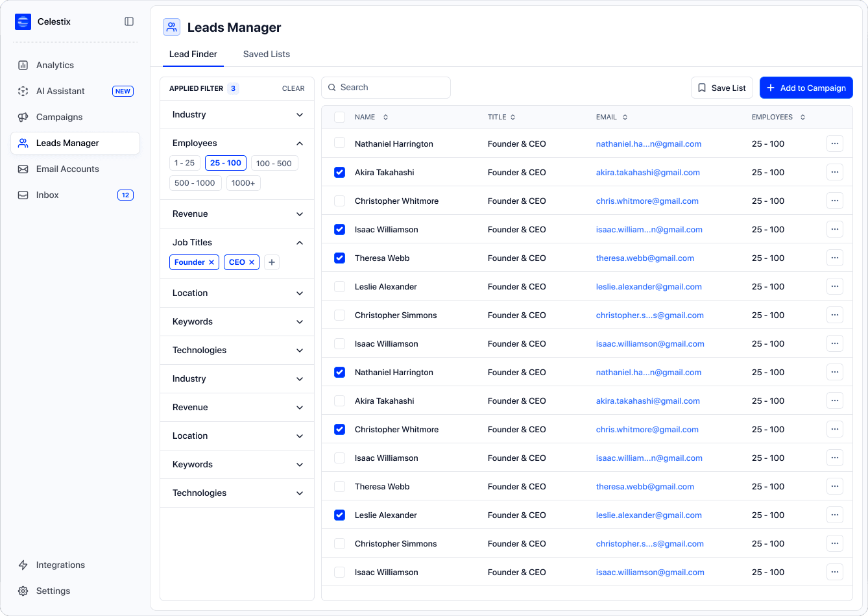Open Campaigns in the sidebar
The height and width of the screenshot is (616, 868).
pos(75,117)
